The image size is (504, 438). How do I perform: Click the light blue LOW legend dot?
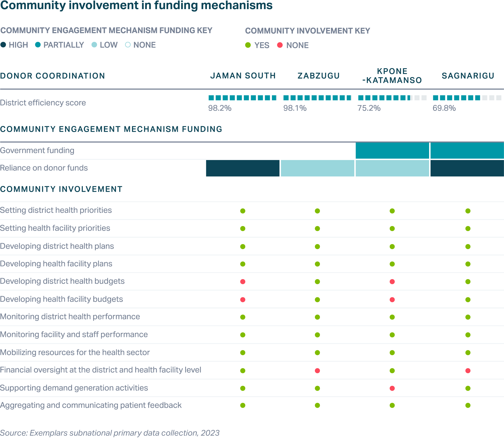(x=94, y=45)
